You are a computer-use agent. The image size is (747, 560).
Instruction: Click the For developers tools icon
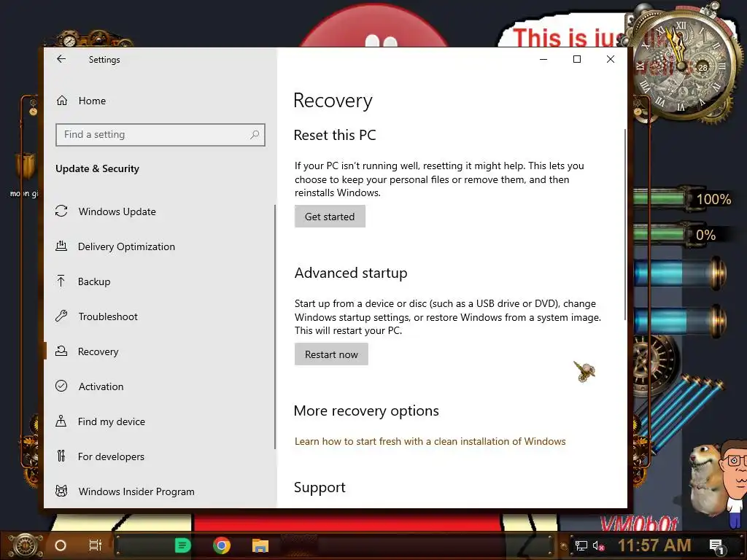point(61,456)
